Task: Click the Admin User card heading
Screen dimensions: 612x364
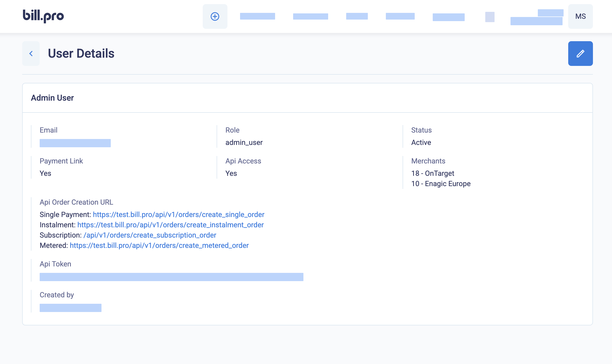Action: click(52, 98)
